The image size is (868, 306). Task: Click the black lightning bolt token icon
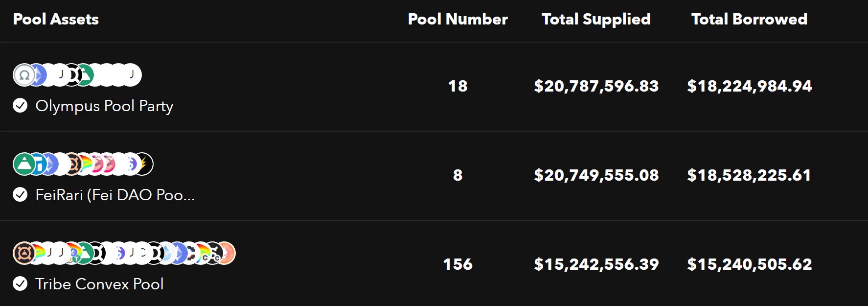point(142,164)
